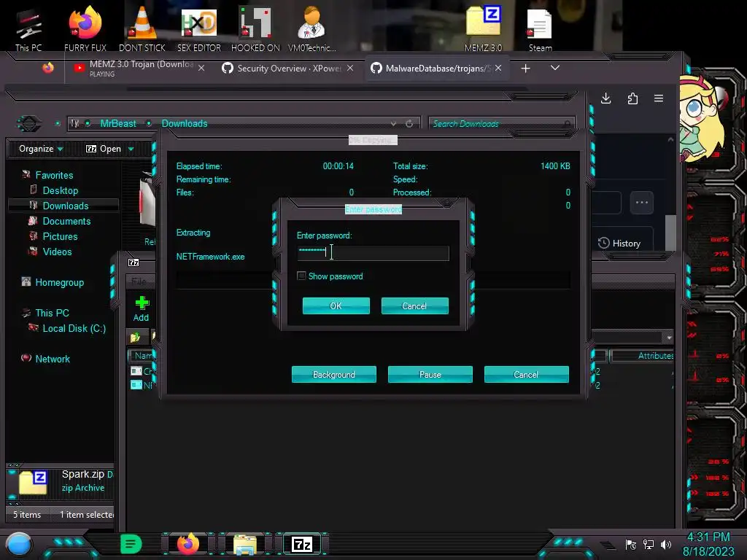The image size is (747, 560).
Task: Open Firefox extensions puzzle icon
Action: click(x=632, y=98)
